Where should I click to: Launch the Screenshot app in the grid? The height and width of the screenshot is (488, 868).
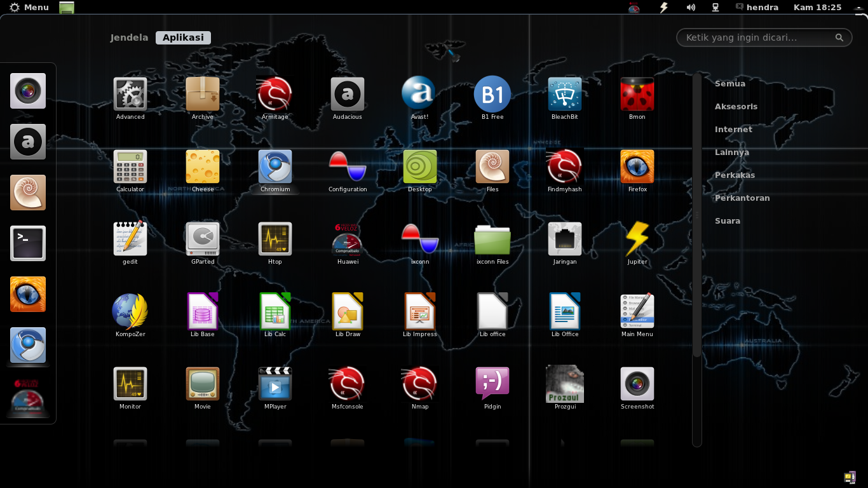[x=637, y=384]
